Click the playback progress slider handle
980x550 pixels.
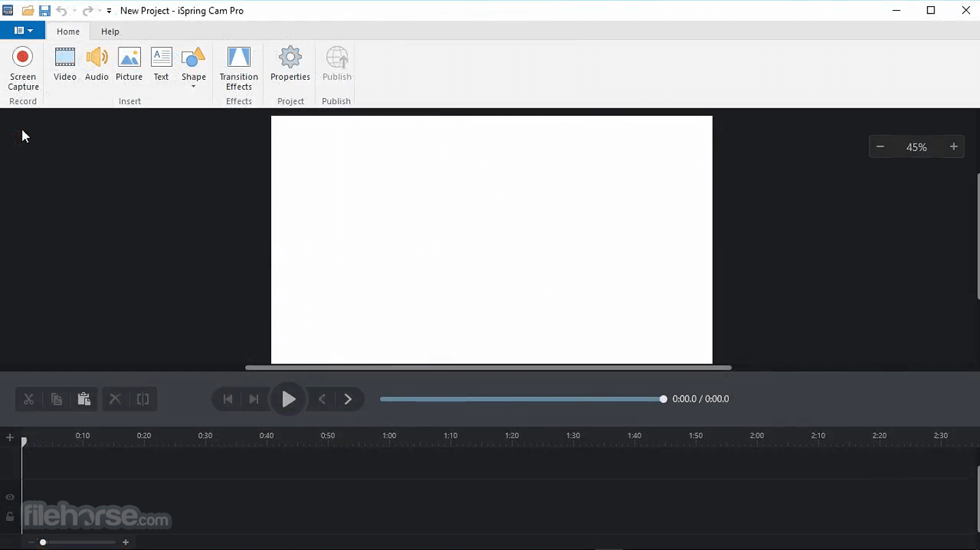pyautogui.click(x=663, y=400)
